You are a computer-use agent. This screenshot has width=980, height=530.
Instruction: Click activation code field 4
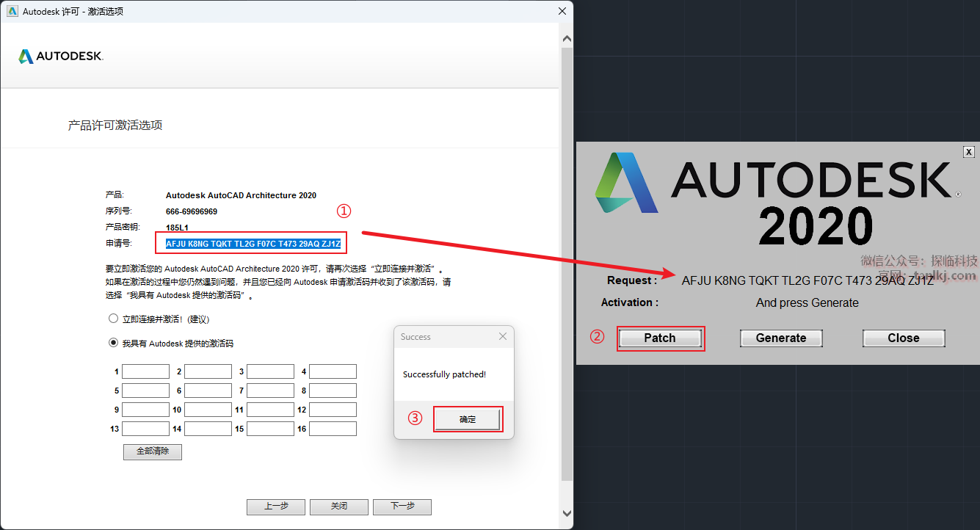coord(333,371)
